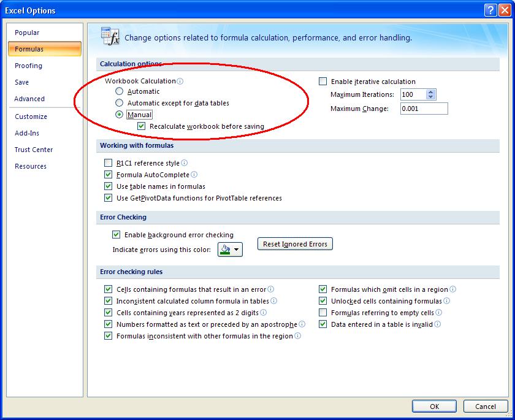Screen dimensions: 515x420
Task: Click the Help question mark button
Action: [490, 10]
